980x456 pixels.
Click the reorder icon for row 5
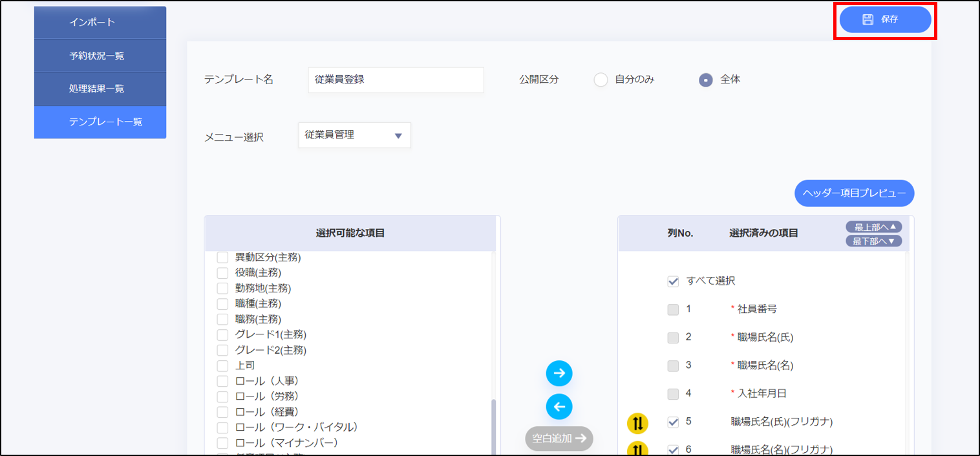(x=637, y=424)
